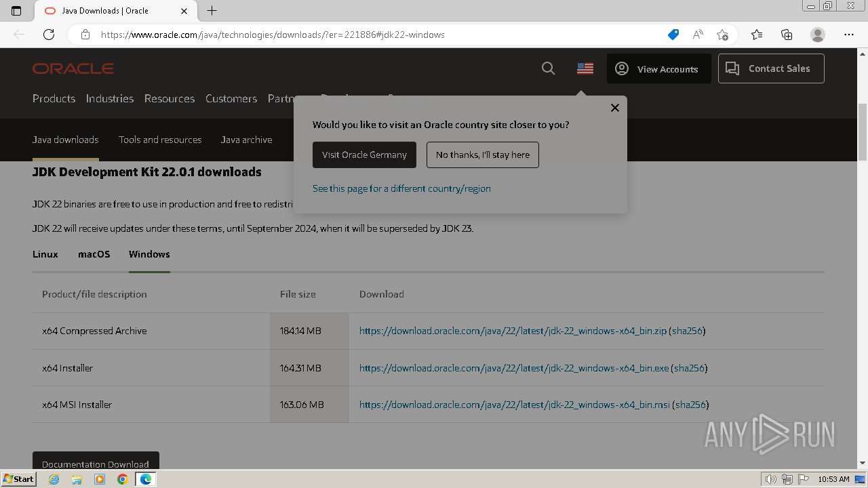Open the Industries menu
Screen dimensions: 868x488
(x=110, y=98)
